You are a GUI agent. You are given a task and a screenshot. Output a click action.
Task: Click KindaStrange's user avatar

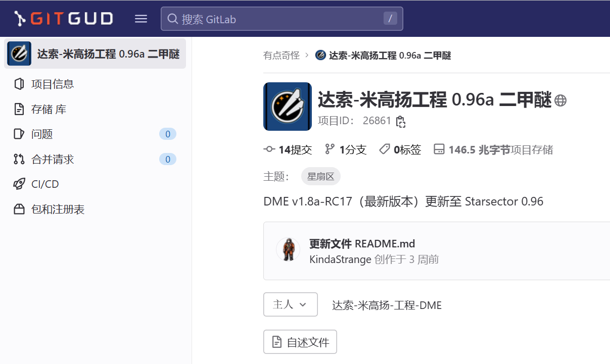click(288, 249)
